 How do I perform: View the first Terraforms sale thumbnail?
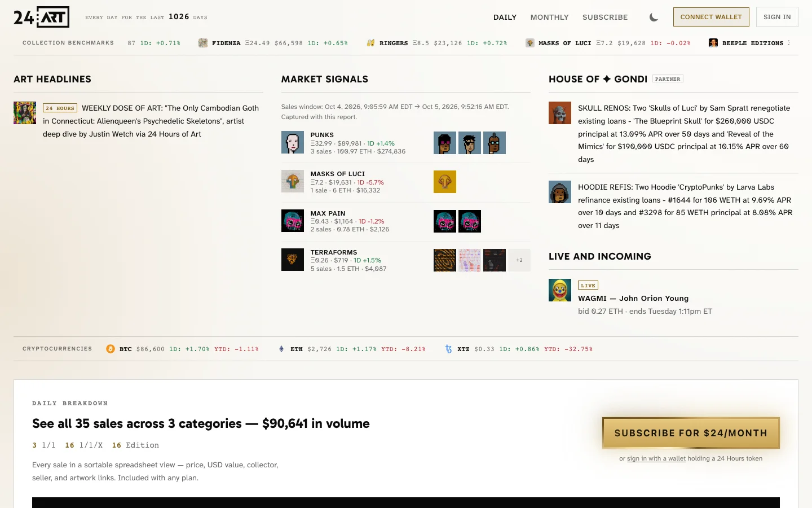click(x=445, y=260)
